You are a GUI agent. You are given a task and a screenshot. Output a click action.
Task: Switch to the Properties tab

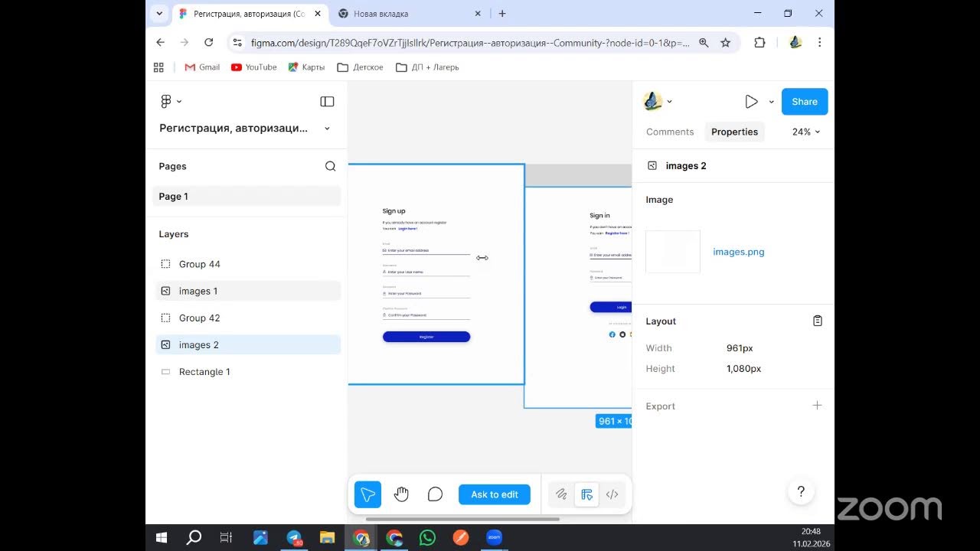(734, 132)
